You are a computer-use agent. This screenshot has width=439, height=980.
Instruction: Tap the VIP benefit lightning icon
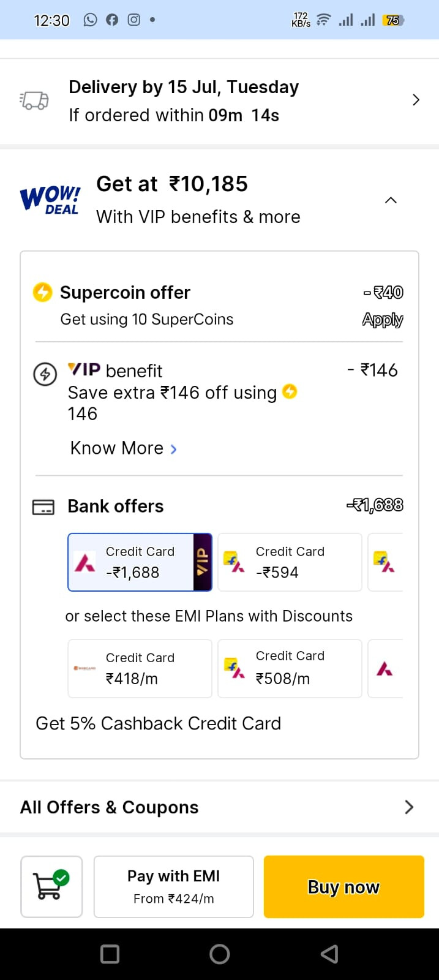[45, 374]
